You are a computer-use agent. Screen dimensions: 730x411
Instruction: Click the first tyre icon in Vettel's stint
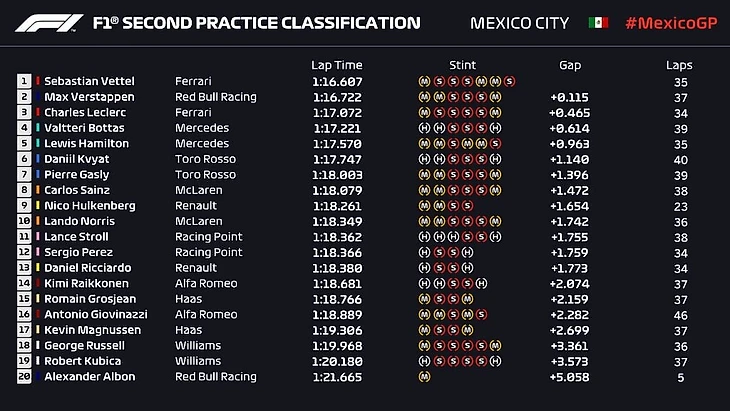[x=424, y=81]
